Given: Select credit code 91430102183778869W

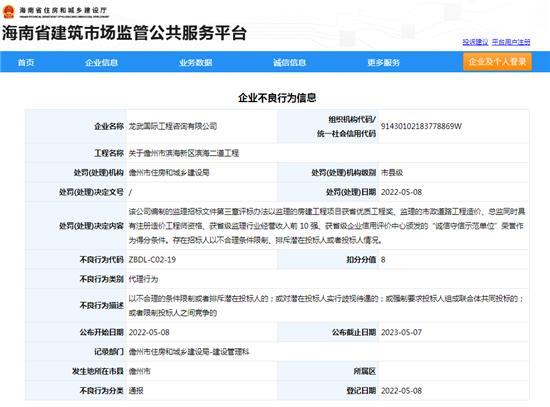Looking at the screenshot, I should (421, 126).
